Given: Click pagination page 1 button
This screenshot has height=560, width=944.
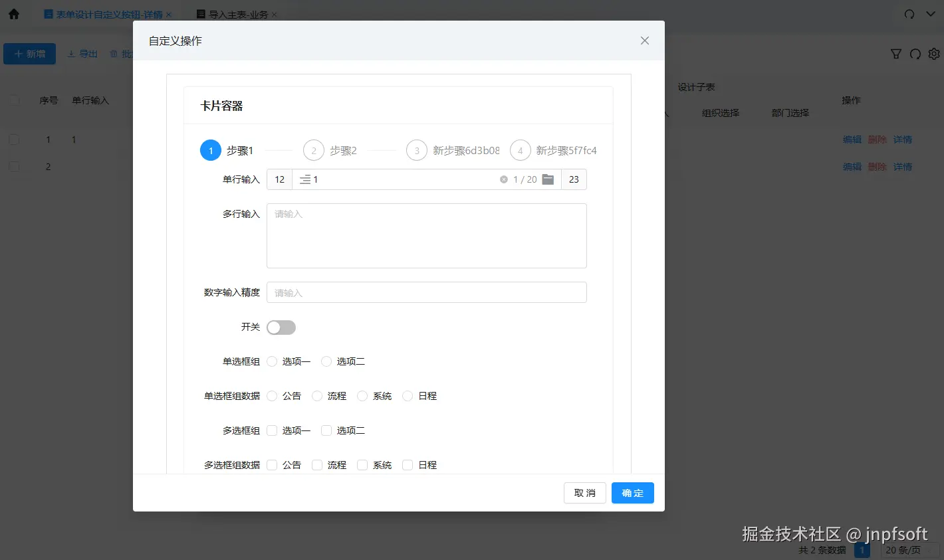Looking at the screenshot, I should click(862, 550).
